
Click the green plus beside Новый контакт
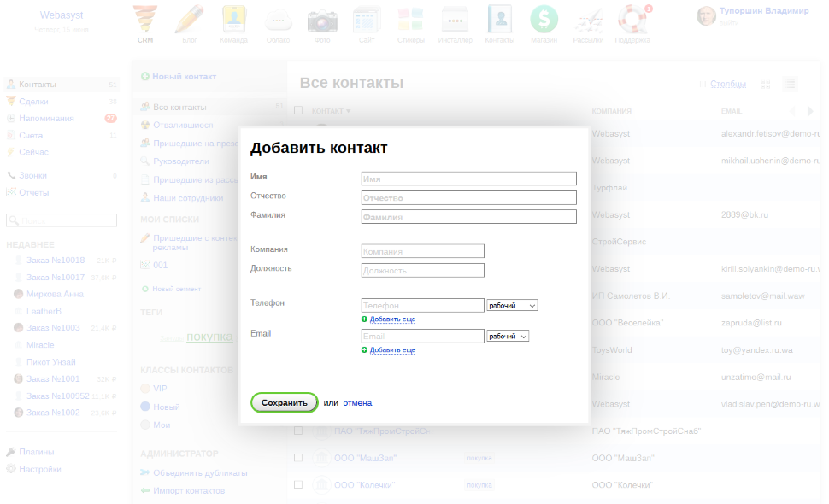[x=145, y=77]
